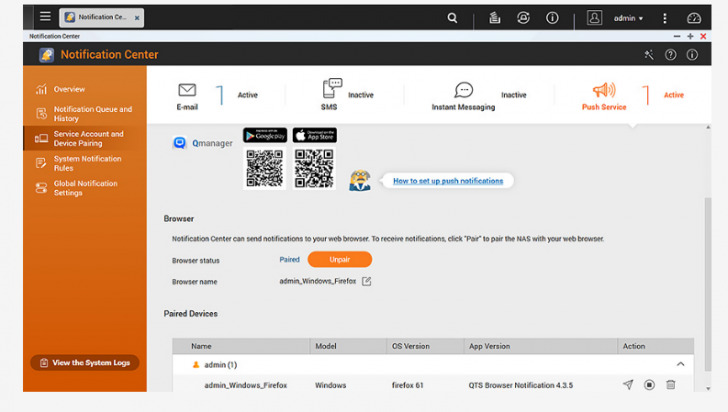Select the Instant Messaging tab
The height and width of the screenshot is (412, 728).
click(x=463, y=95)
